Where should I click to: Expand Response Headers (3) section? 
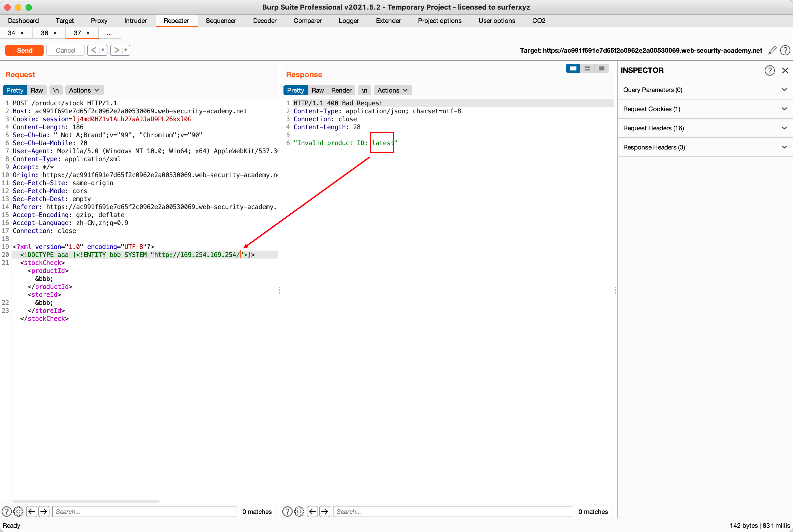pos(705,147)
